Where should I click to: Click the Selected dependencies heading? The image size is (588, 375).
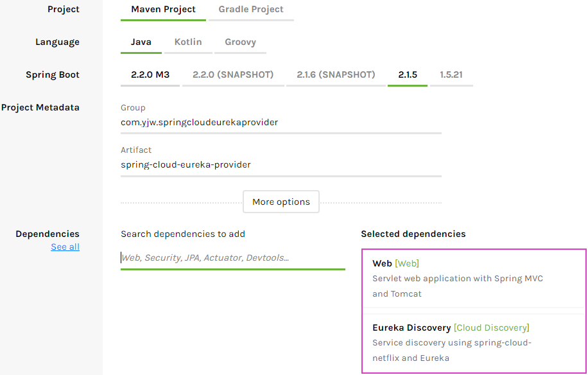click(413, 234)
